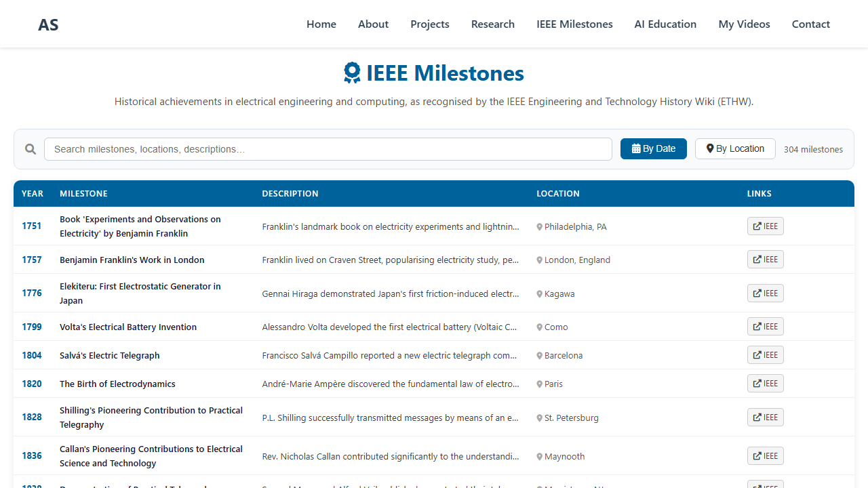868x488 pixels.
Task: Switch view to By Location
Action: click(735, 149)
